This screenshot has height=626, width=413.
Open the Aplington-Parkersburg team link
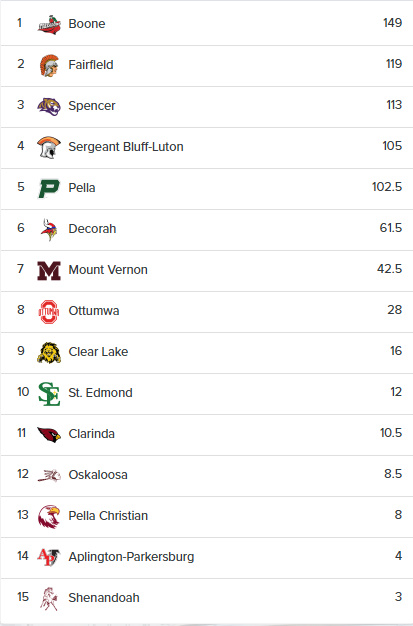pos(131,557)
